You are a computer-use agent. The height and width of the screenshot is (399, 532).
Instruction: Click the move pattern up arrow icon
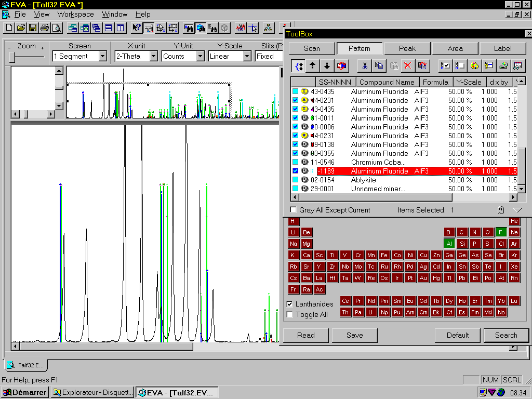(312, 65)
